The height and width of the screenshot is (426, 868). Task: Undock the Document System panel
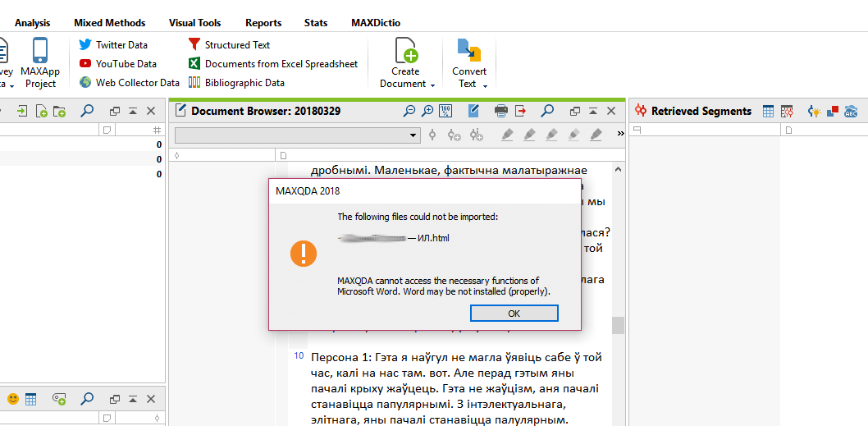click(x=115, y=111)
